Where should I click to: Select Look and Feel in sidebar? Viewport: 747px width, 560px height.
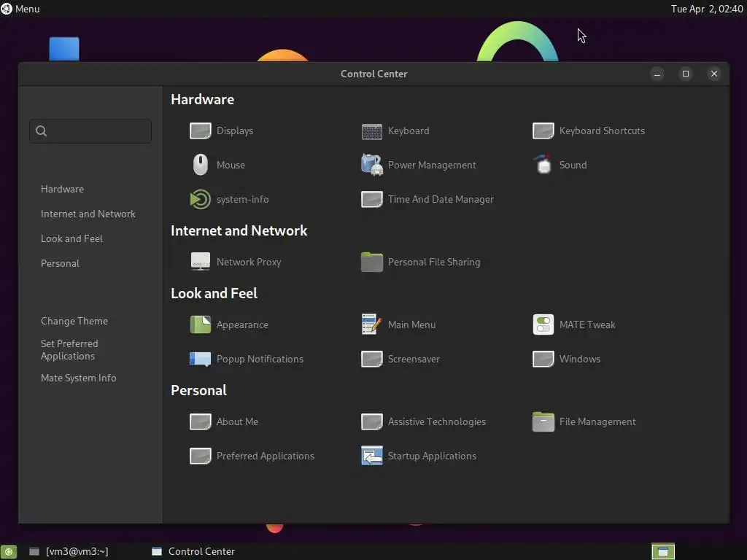[x=72, y=238]
